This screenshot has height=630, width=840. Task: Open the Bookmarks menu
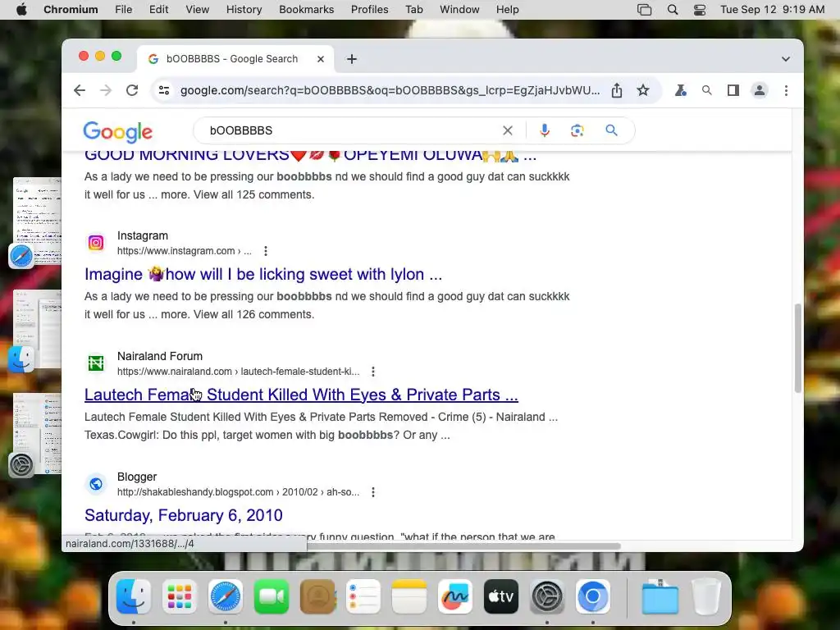pyautogui.click(x=307, y=10)
